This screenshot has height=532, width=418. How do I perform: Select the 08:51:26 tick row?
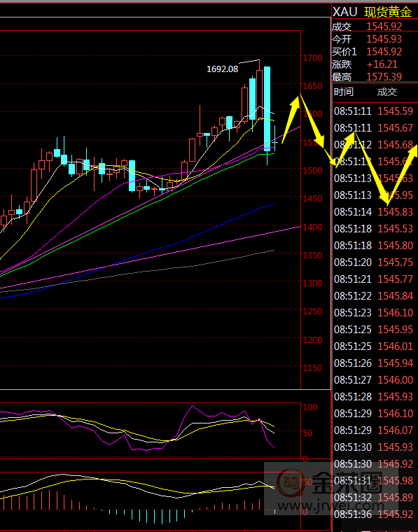click(374, 363)
